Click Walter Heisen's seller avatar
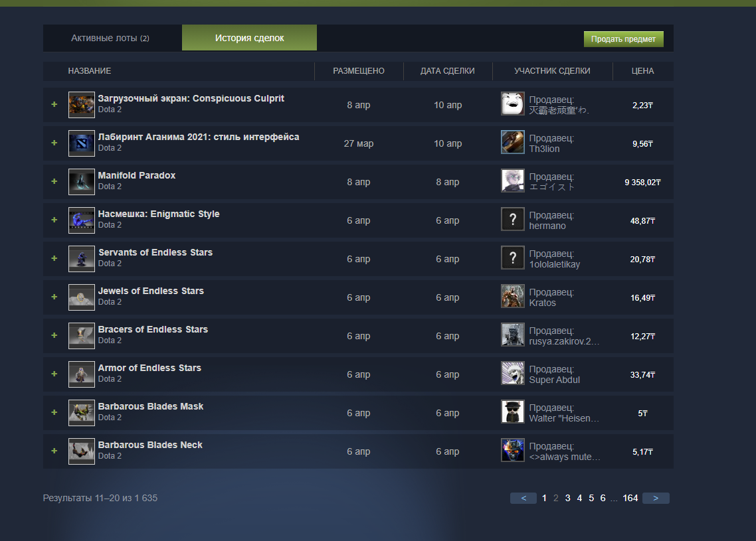The width and height of the screenshot is (756, 541). click(x=512, y=412)
